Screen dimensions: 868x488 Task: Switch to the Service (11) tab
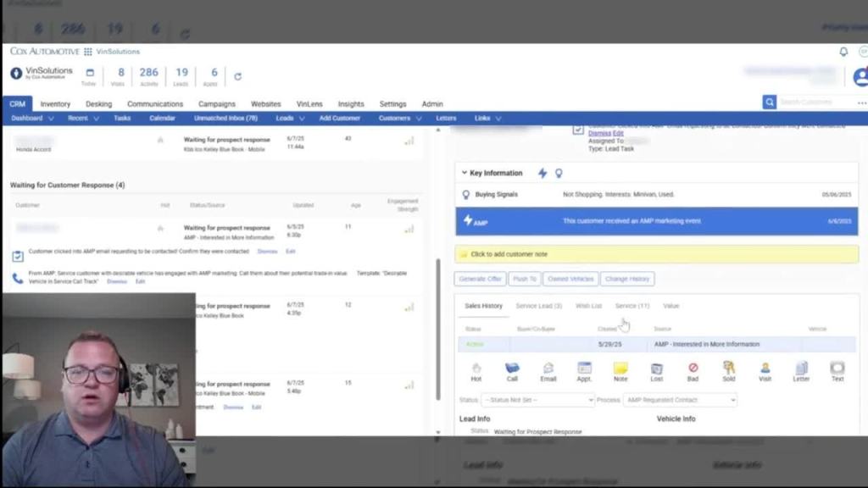(x=632, y=306)
